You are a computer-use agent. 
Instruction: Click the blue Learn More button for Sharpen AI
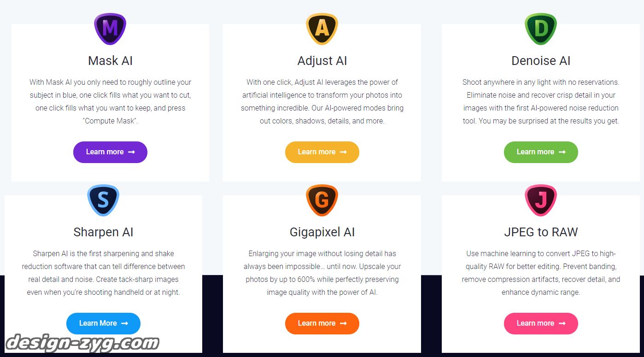[103, 323]
